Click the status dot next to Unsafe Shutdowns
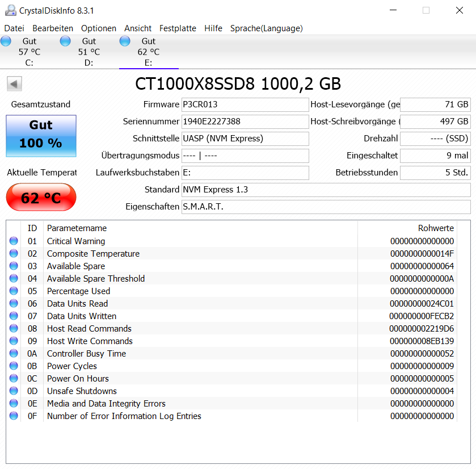This screenshot has width=476, height=469. pos(14,391)
